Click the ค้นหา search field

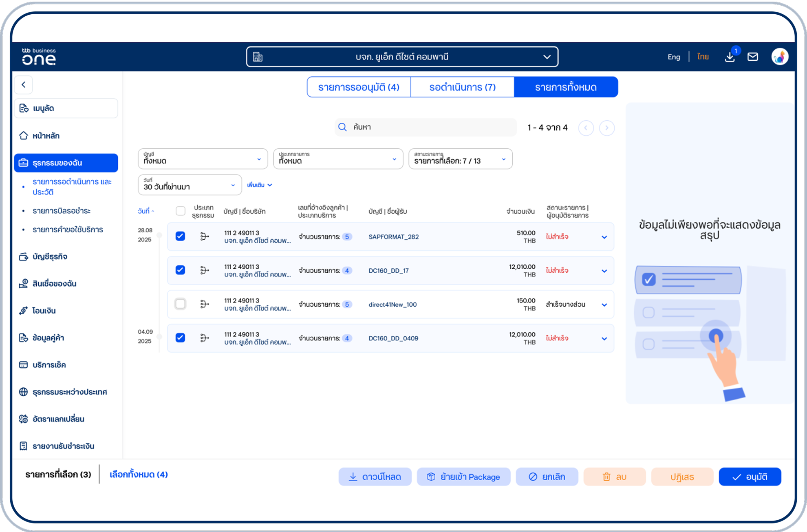426,127
